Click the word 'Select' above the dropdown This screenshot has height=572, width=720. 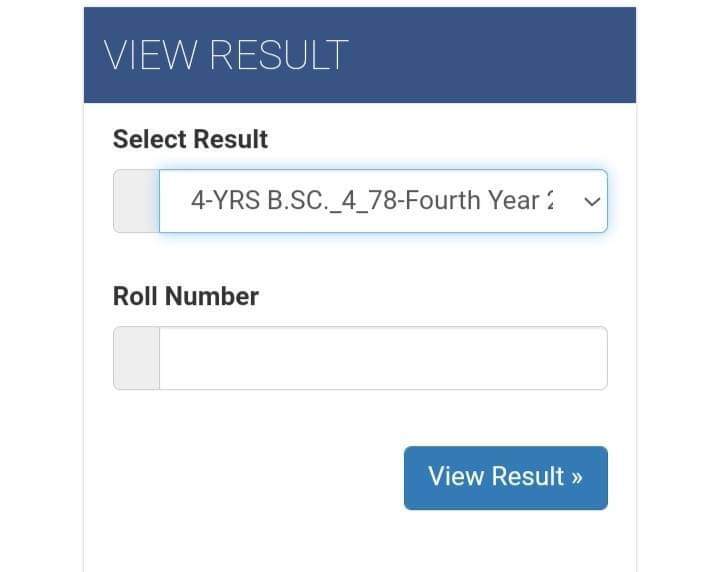[x=148, y=139]
